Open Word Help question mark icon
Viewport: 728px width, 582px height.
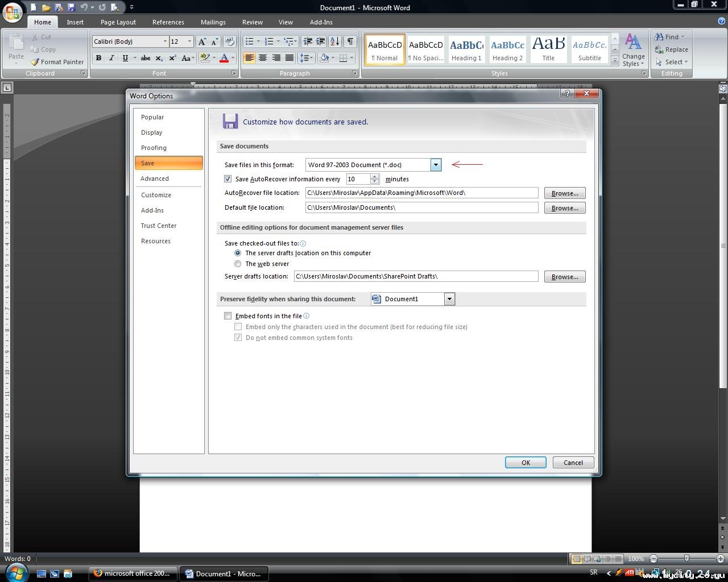point(722,22)
